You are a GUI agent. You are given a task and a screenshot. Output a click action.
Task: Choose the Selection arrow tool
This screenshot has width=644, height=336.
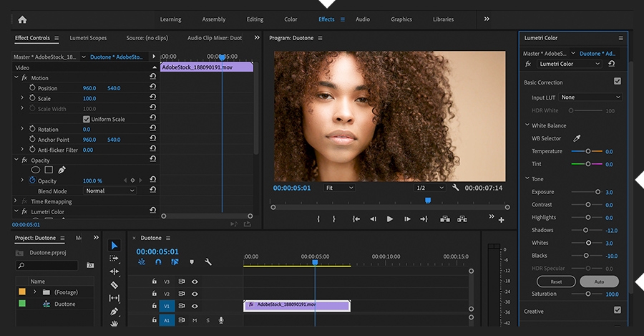point(114,246)
